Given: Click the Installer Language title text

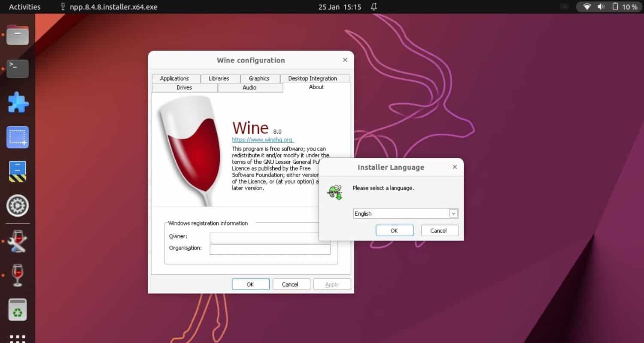Looking at the screenshot, I should (391, 168).
